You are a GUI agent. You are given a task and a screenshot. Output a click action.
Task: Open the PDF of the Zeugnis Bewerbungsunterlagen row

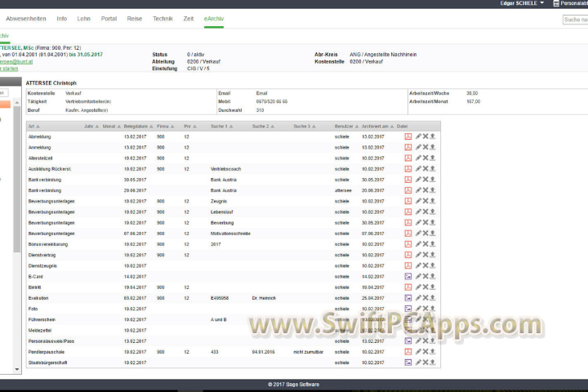coord(408,201)
